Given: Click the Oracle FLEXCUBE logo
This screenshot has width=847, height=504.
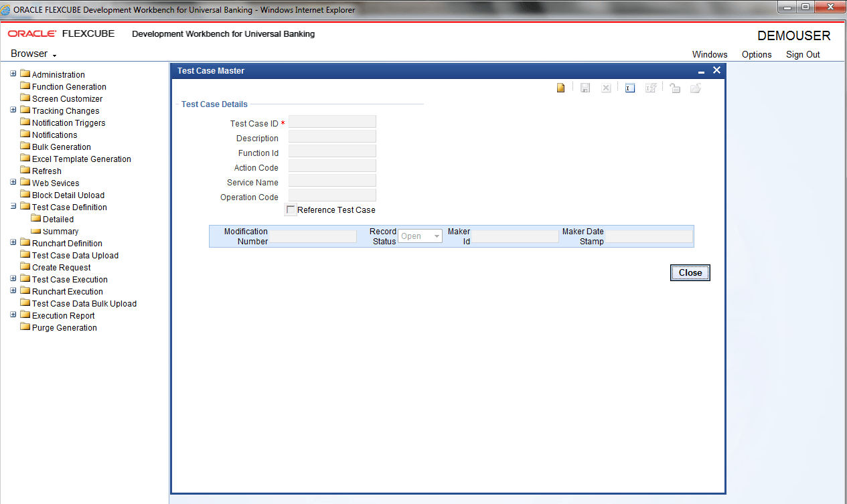Looking at the screenshot, I should click(x=61, y=33).
